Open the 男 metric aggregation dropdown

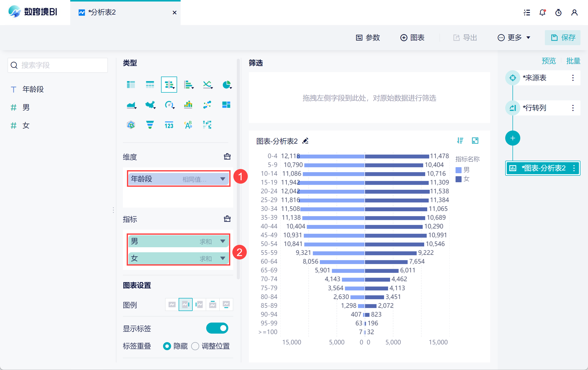pyautogui.click(x=223, y=241)
